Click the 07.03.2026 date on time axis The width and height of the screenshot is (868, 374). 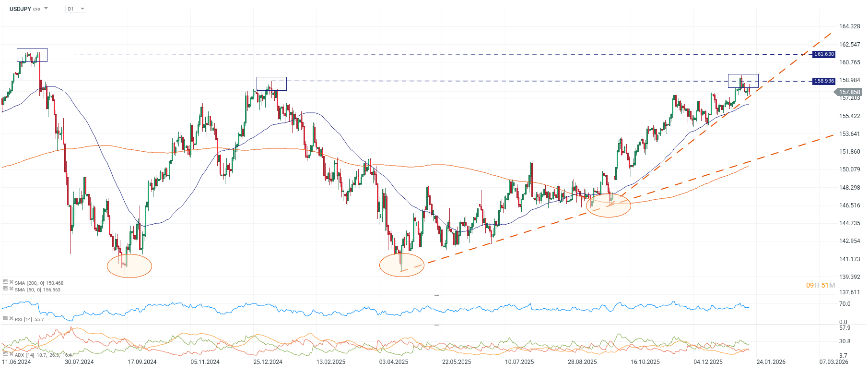[x=833, y=362]
